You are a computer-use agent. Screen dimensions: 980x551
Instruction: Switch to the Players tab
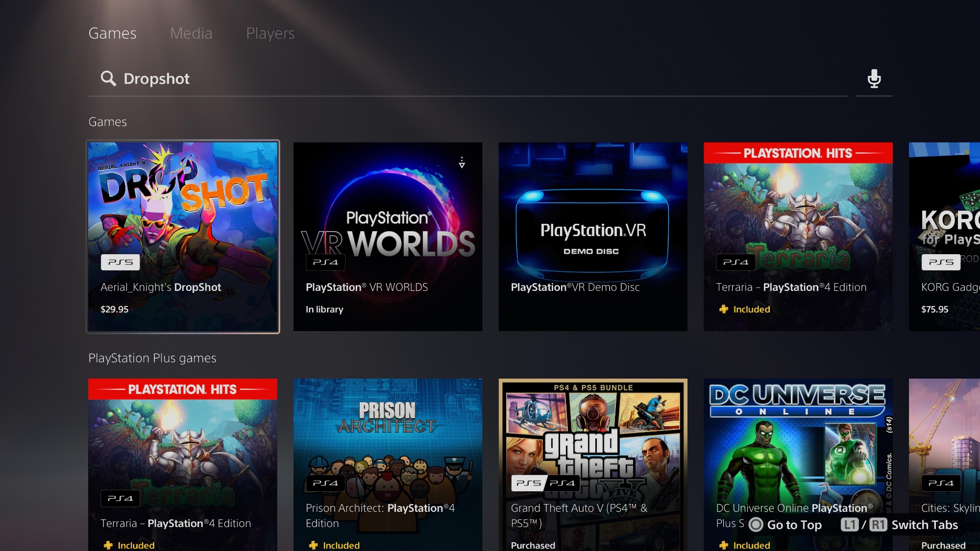pyautogui.click(x=270, y=33)
